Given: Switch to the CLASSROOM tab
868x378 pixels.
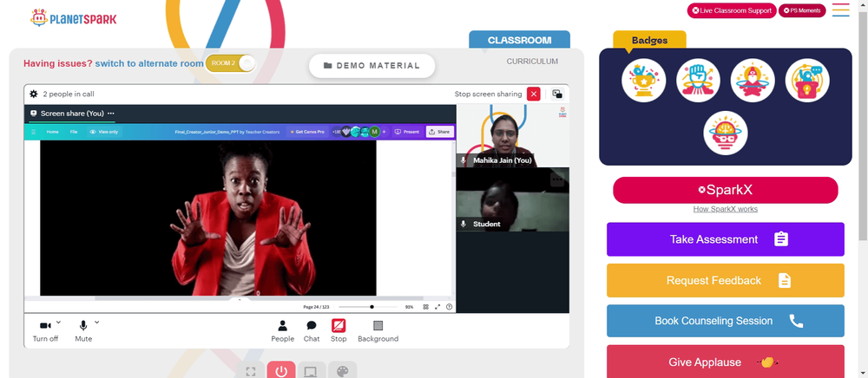Looking at the screenshot, I should click(519, 41).
